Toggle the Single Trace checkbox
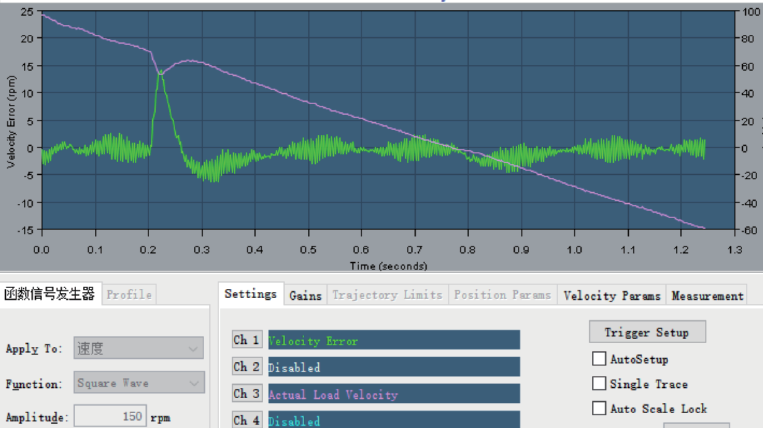This screenshot has height=428, width=763. tap(599, 384)
